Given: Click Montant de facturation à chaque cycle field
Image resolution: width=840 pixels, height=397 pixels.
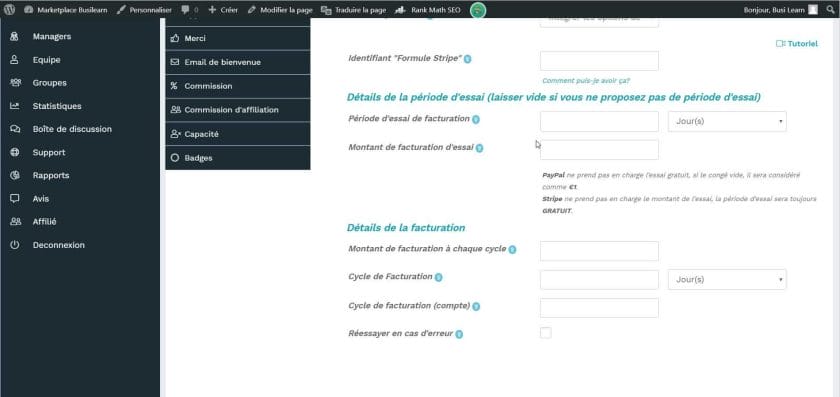Looking at the screenshot, I should point(599,251).
